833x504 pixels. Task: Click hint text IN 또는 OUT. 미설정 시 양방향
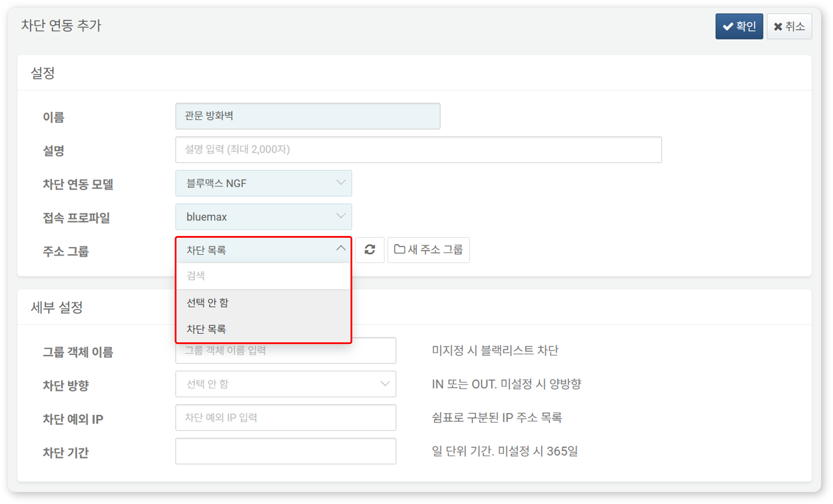tap(506, 384)
